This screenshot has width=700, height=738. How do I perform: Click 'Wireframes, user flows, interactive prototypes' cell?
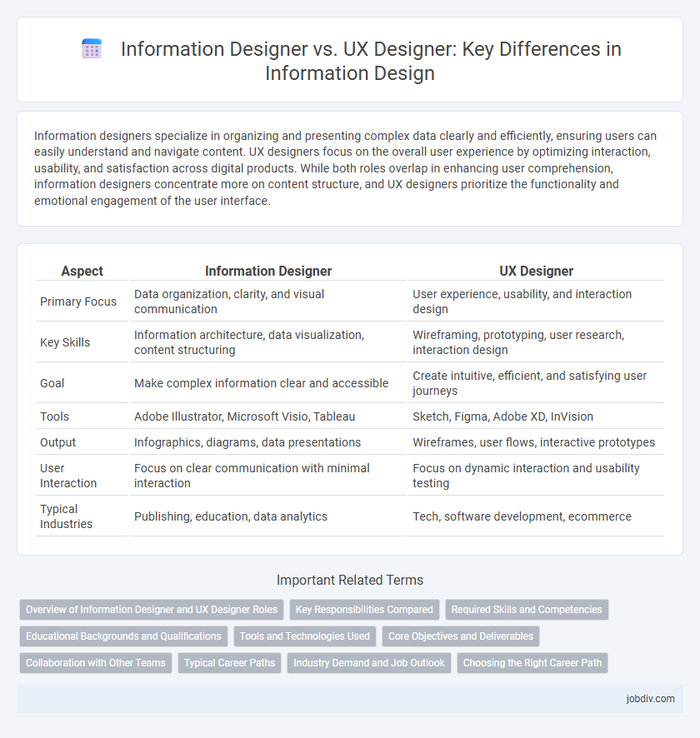point(534,442)
